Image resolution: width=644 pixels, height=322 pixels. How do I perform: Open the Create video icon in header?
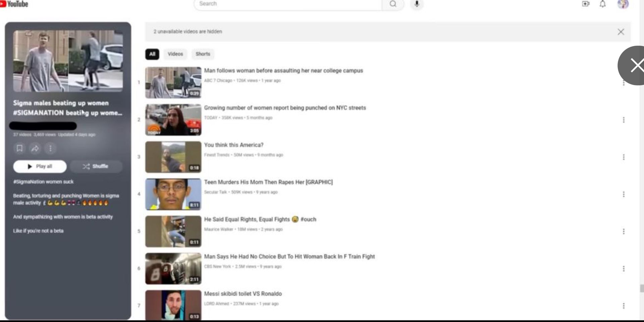click(586, 4)
